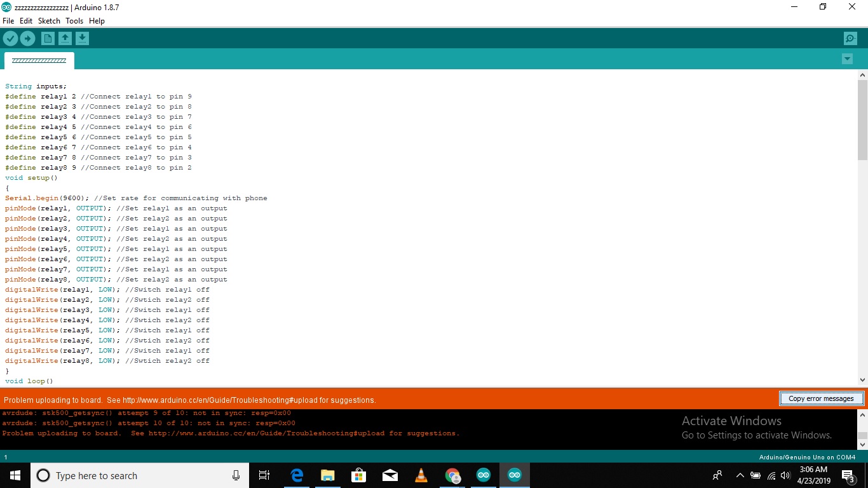Open the File menu
This screenshot has height=488, width=868.
[x=8, y=21]
